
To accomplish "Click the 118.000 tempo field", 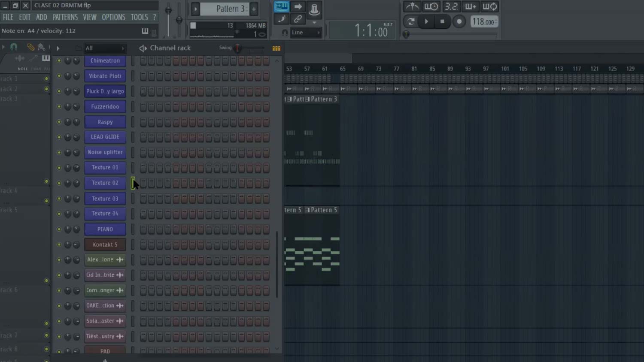I will point(484,21).
